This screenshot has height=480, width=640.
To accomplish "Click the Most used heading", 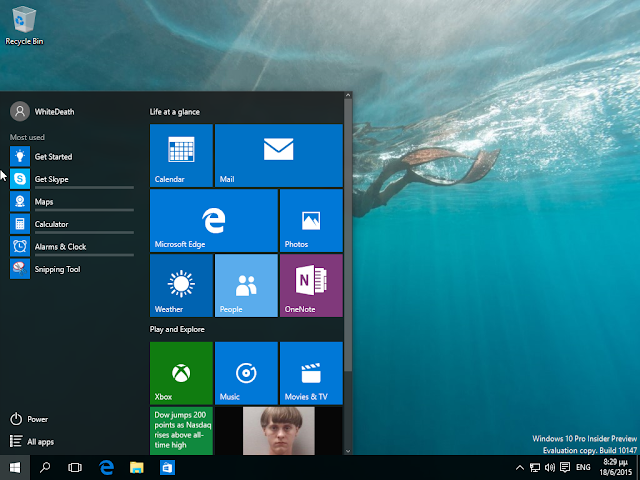I will pos(27,137).
